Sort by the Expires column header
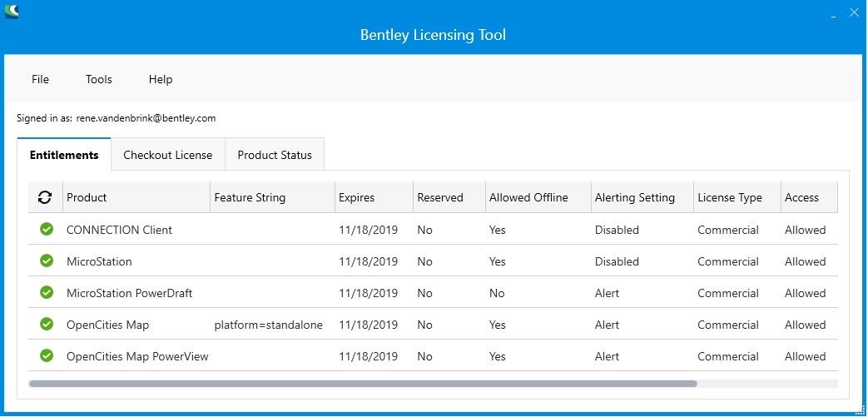Image resolution: width=868 pixels, height=417 pixels. [374, 197]
